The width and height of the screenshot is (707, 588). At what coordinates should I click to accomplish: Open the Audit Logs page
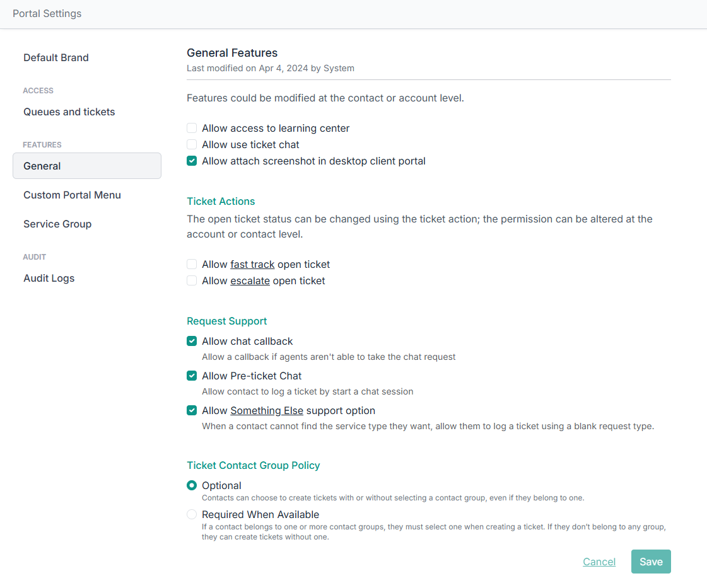point(49,279)
